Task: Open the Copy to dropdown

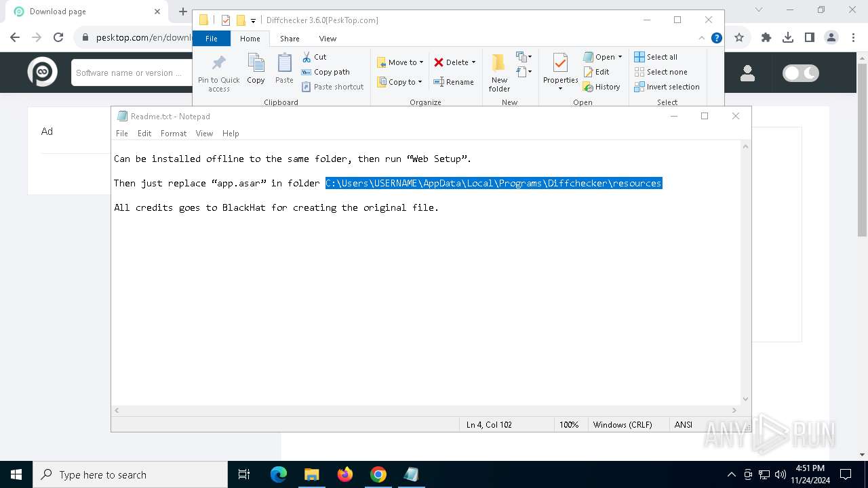Action: click(x=399, y=82)
